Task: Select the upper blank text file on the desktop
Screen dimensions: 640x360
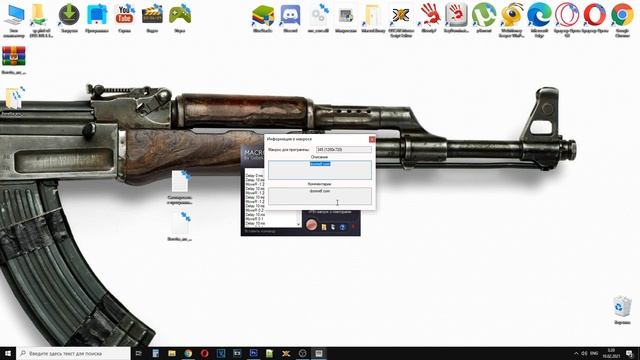Action: 180,187
